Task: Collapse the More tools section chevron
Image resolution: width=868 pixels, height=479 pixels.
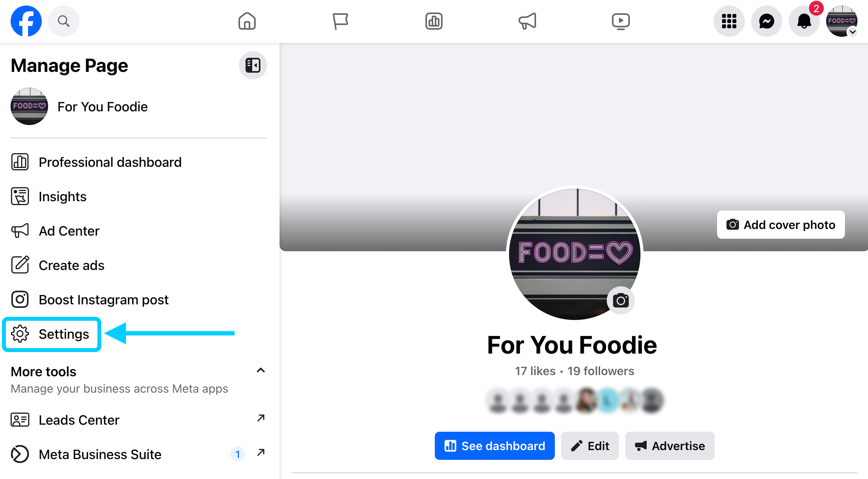Action: tap(261, 370)
